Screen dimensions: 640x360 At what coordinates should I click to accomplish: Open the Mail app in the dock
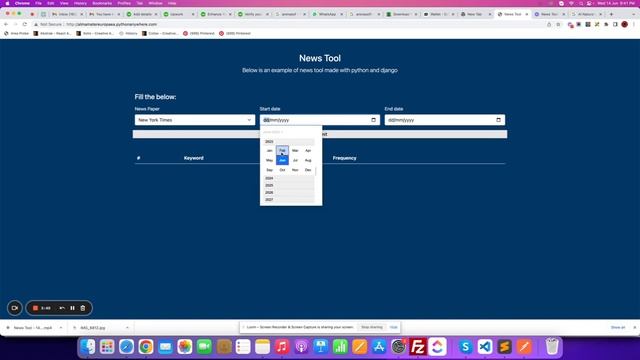pos(165,347)
